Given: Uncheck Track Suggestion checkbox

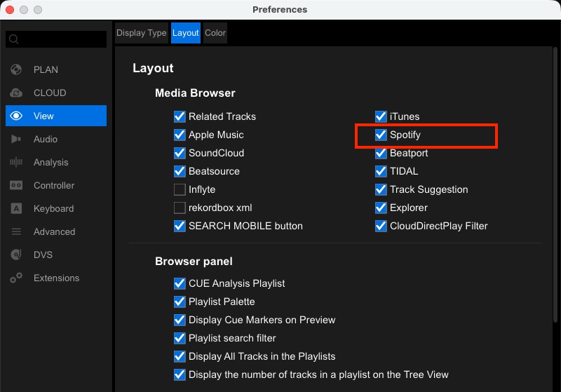Looking at the screenshot, I should click(381, 189).
